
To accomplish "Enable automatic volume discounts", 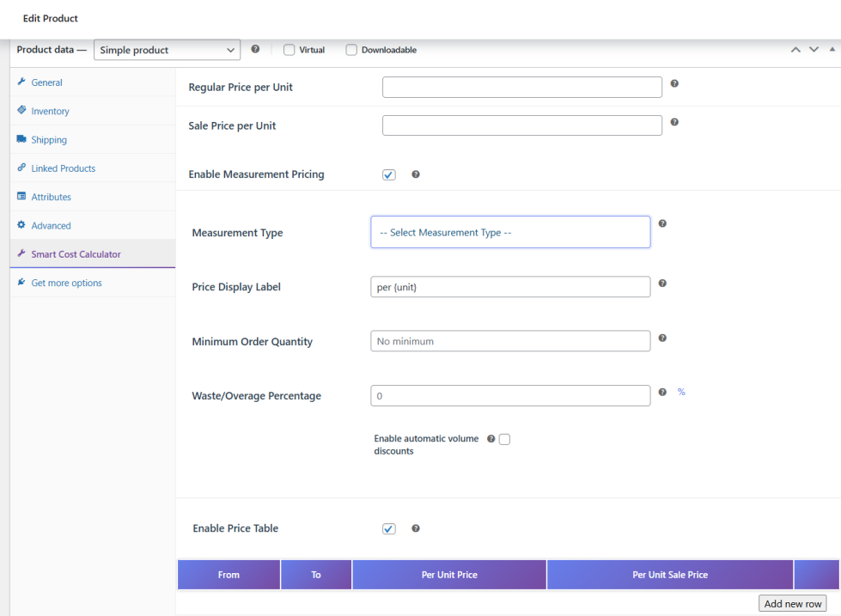I will click(x=504, y=438).
